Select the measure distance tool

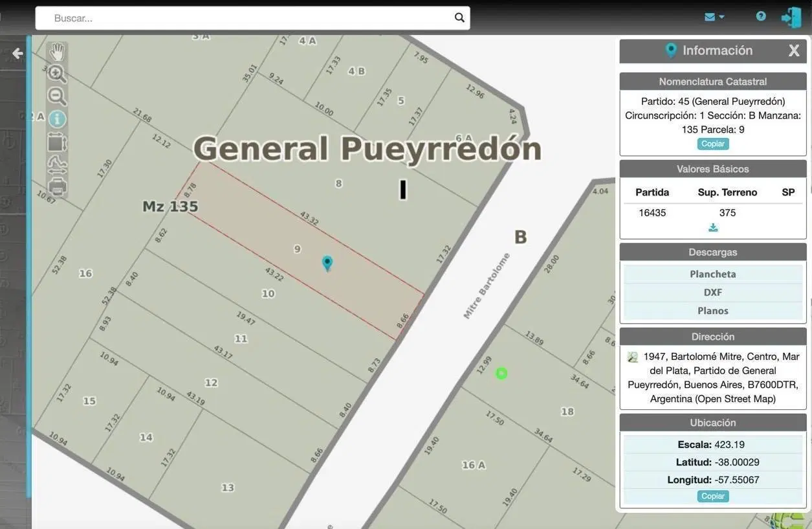[x=57, y=164]
